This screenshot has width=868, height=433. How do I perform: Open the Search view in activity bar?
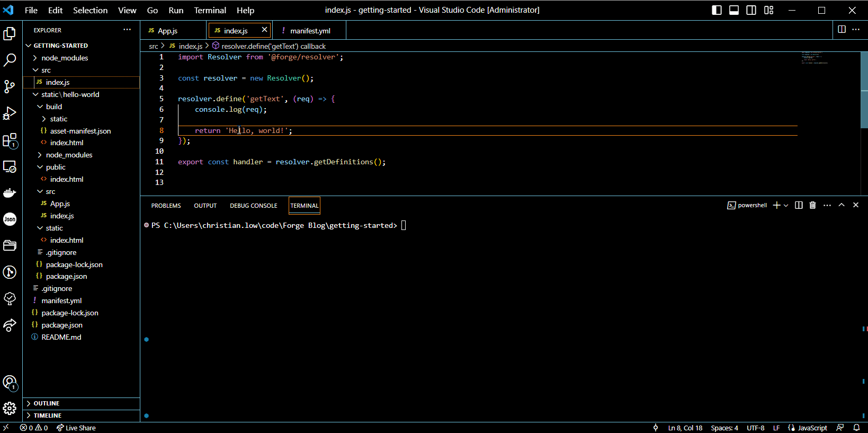pyautogui.click(x=10, y=60)
